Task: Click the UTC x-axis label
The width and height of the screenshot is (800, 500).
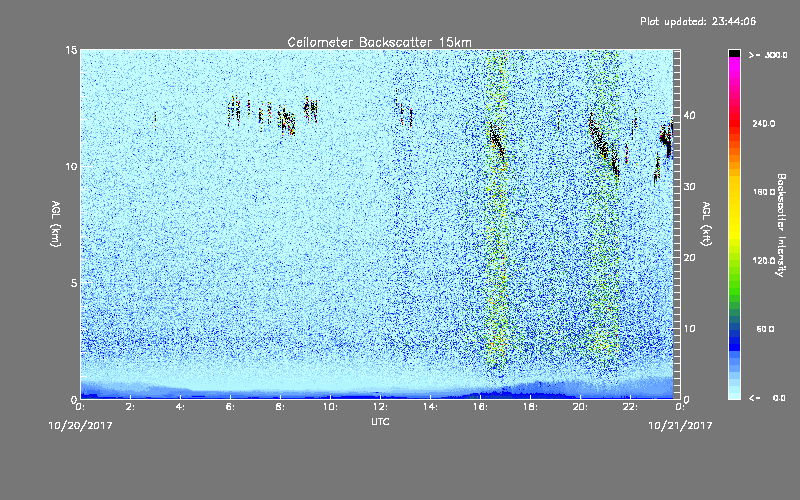Action: click(380, 421)
